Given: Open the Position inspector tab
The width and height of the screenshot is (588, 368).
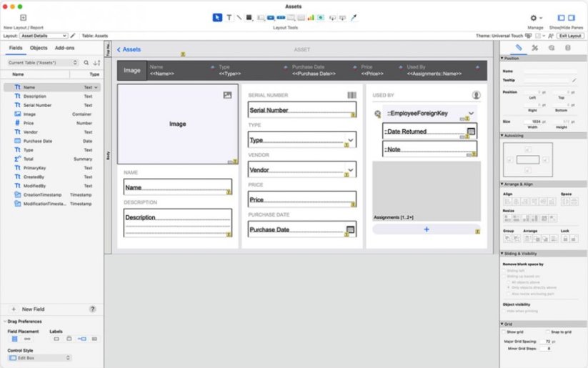Looking at the screenshot, I should click(519, 48).
